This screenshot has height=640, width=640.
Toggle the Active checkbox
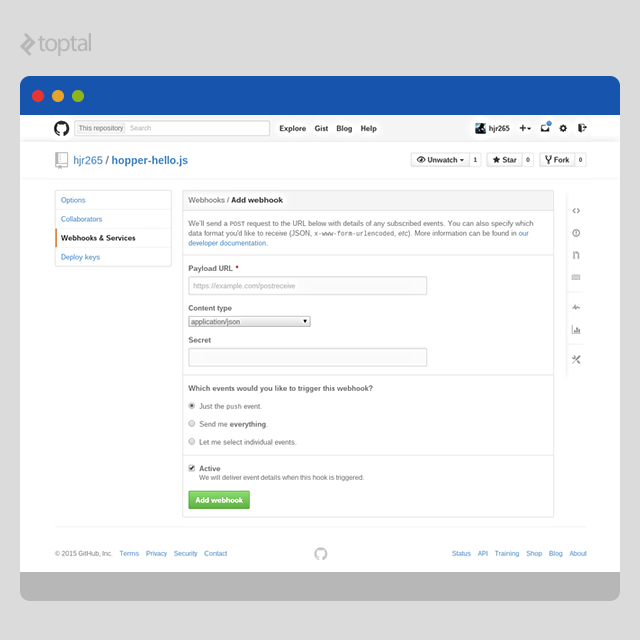pos(191,468)
